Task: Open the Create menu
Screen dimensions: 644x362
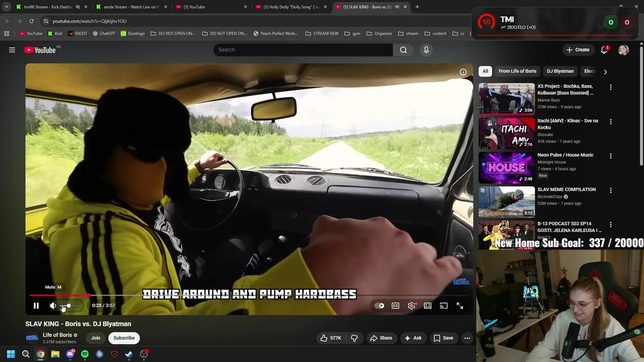Action: pyautogui.click(x=578, y=50)
